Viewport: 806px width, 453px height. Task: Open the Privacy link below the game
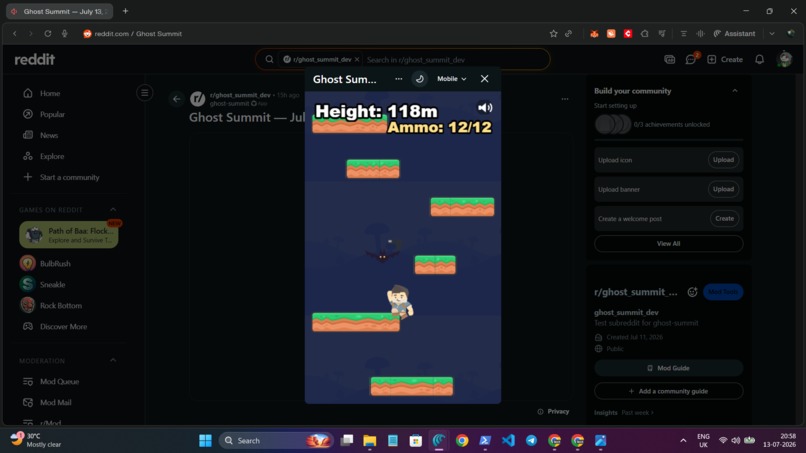click(553, 411)
